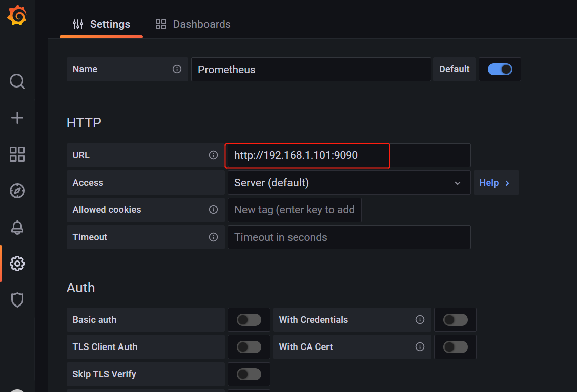Click the Basic auth label
Viewport: 577px width, 392px height.
(95, 320)
